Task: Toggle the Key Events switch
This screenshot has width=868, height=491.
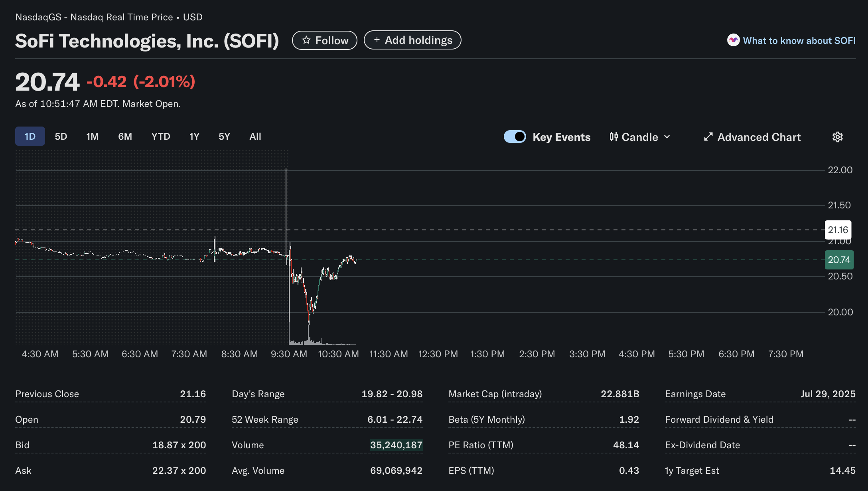Action: point(515,137)
